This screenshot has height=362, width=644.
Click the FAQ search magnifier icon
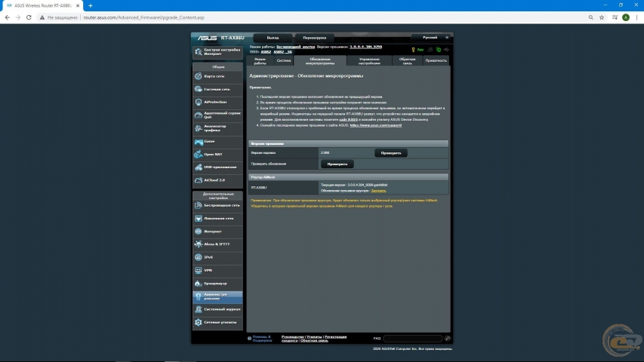coord(447,339)
